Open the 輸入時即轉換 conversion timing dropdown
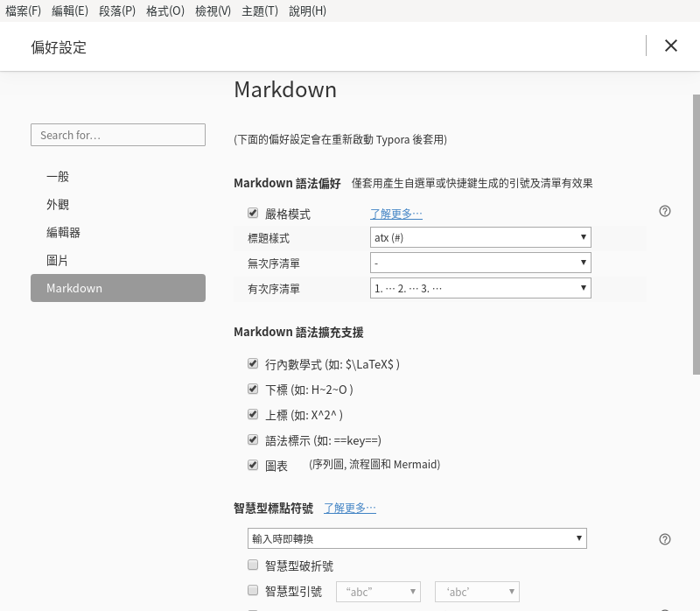700x611 pixels. pos(417,537)
